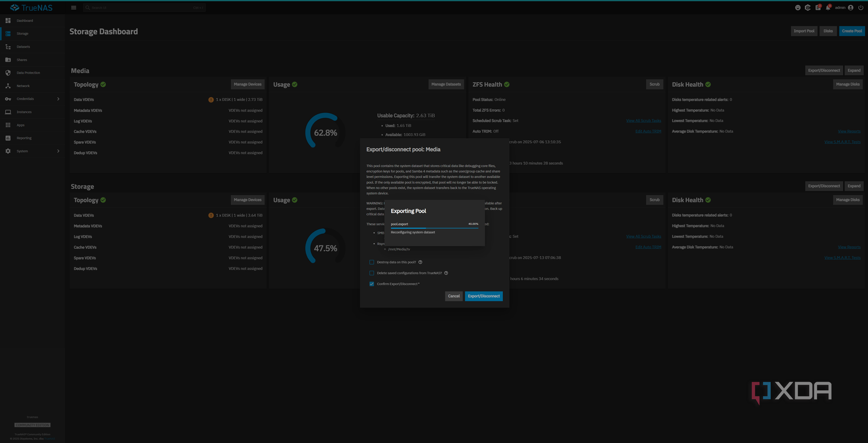The height and width of the screenshot is (443, 868).
Task: Click the admin user avatar icon
Action: point(851,8)
